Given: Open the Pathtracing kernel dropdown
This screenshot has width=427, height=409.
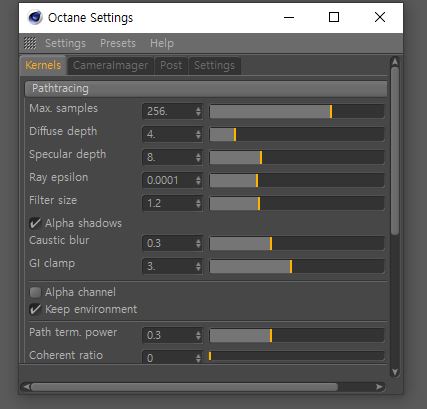Looking at the screenshot, I should [206, 89].
